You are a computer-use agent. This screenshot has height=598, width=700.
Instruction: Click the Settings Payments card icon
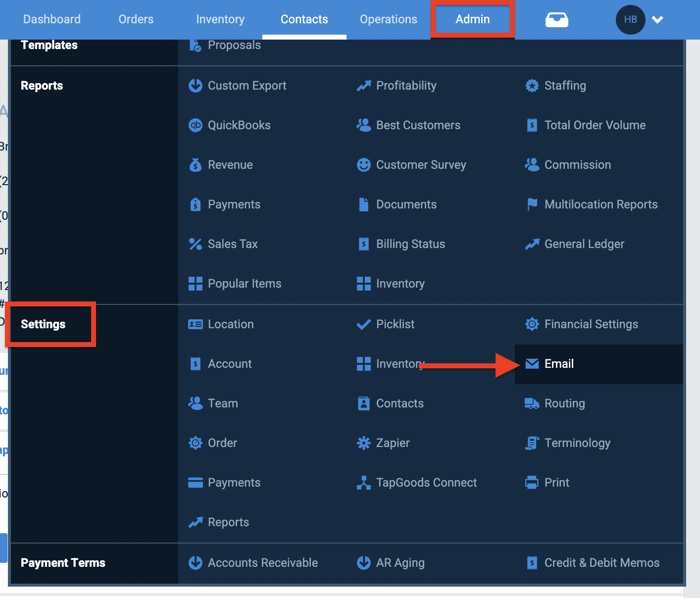[196, 483]
